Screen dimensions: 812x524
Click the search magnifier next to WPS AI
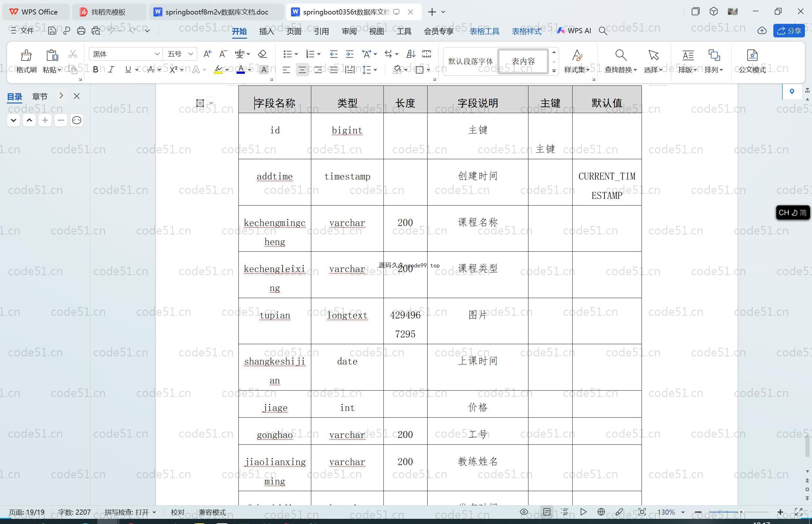[603, 31]
